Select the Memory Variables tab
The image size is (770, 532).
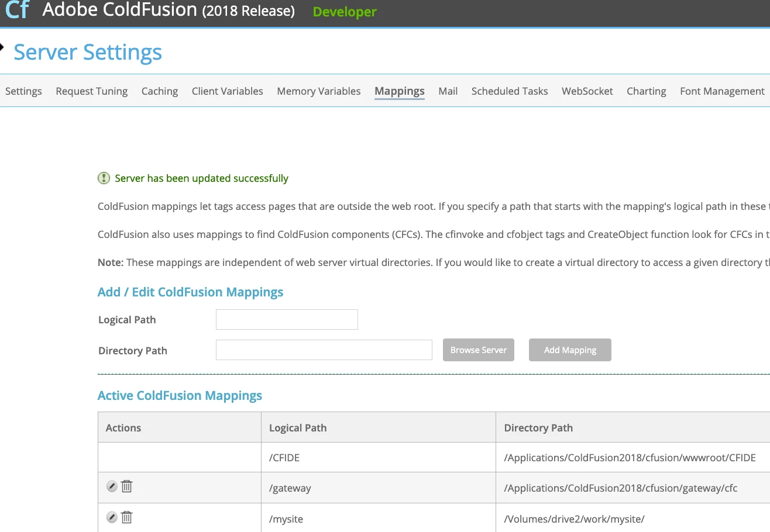(319, 91)
